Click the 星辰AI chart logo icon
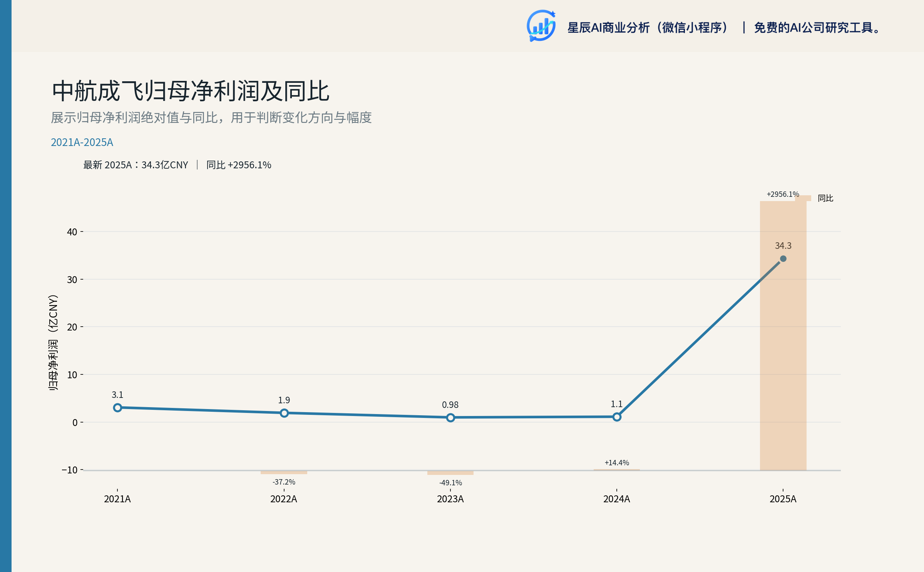This screenshot has height=572, width=924. click(x=541, y=26)
